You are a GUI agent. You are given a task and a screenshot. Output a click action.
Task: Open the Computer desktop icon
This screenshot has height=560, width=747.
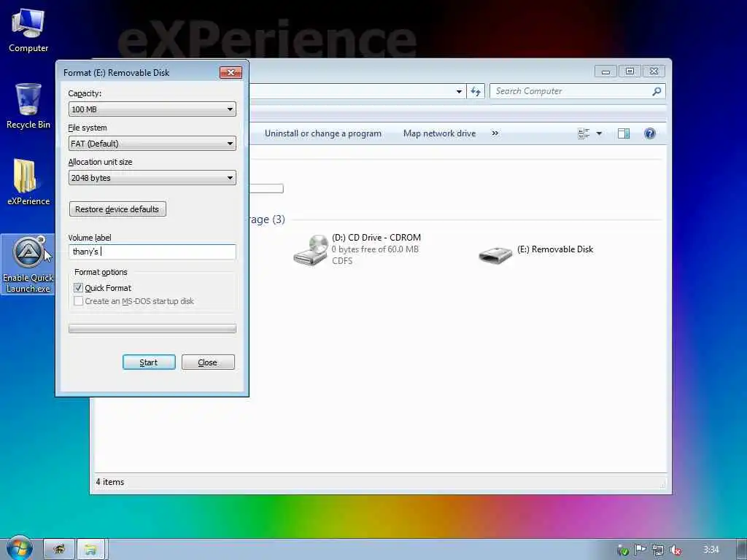click(x=28, y=29)
